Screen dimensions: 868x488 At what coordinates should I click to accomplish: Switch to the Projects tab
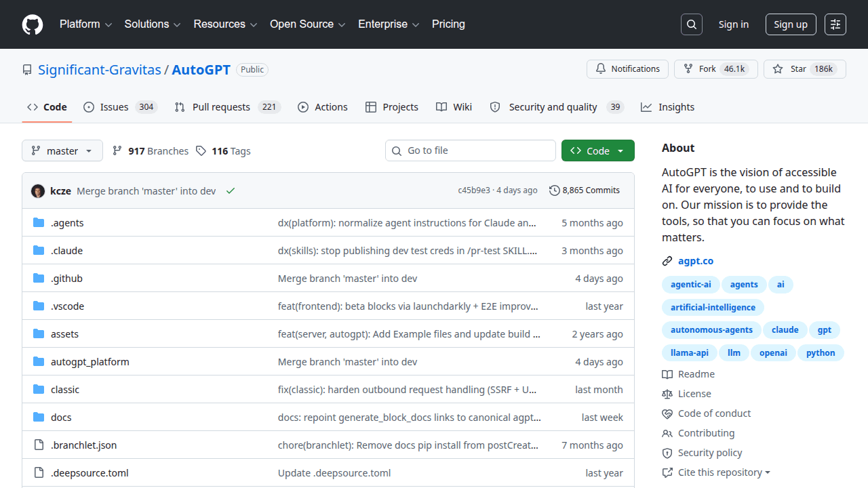pos(392,107)
